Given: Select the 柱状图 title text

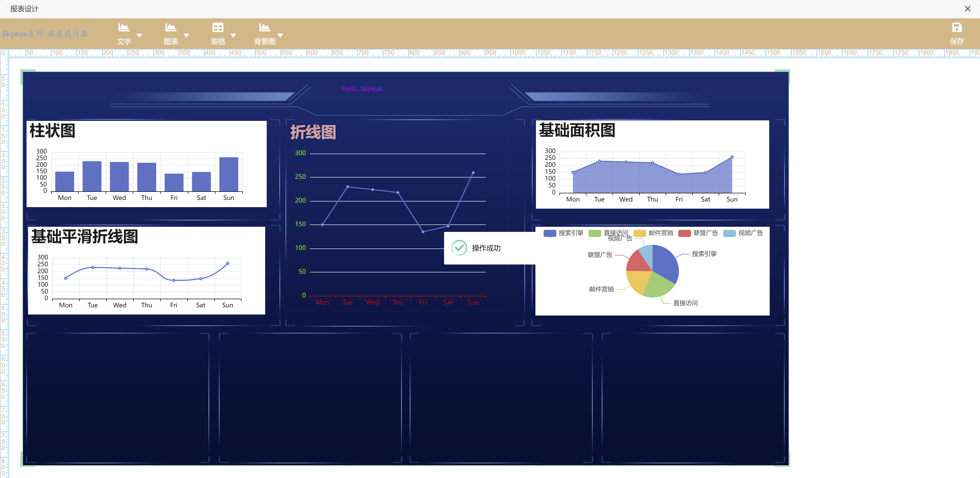Looking at the screenshot, I should click(53, 130).
